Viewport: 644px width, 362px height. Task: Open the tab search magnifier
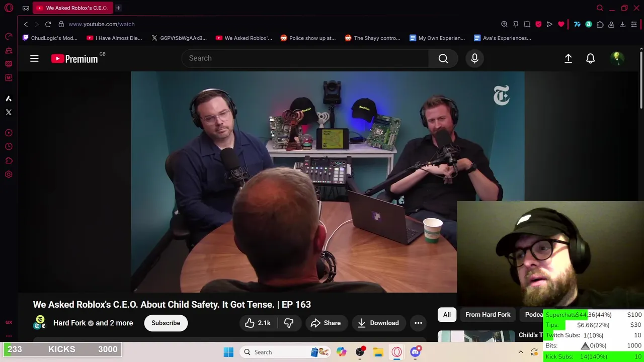pos(600,8)
